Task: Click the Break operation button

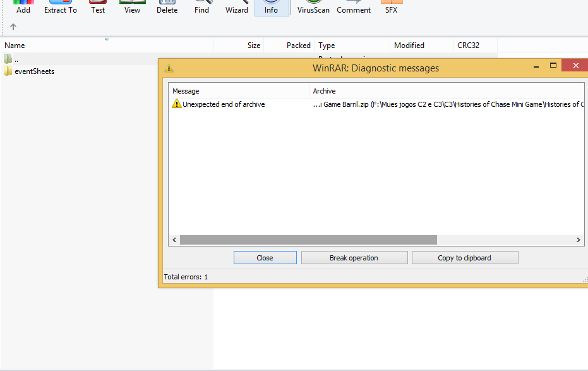Action: (x=354, y=258)
